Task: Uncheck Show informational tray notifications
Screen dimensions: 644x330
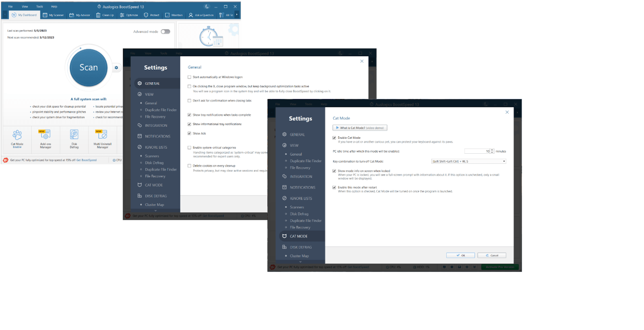Action: (189, 124)
